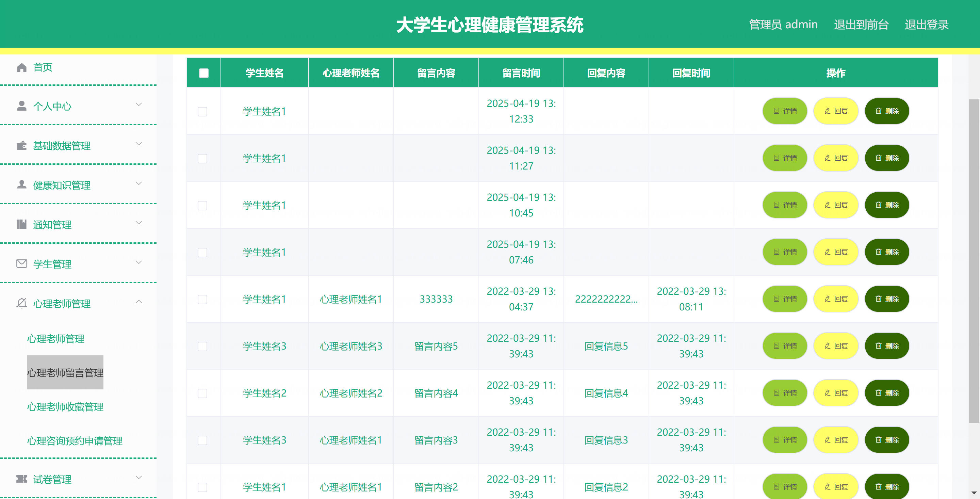Click the vertical scrollbar thumb
This screenshot has height=499, width=980.
click(974, 261)
